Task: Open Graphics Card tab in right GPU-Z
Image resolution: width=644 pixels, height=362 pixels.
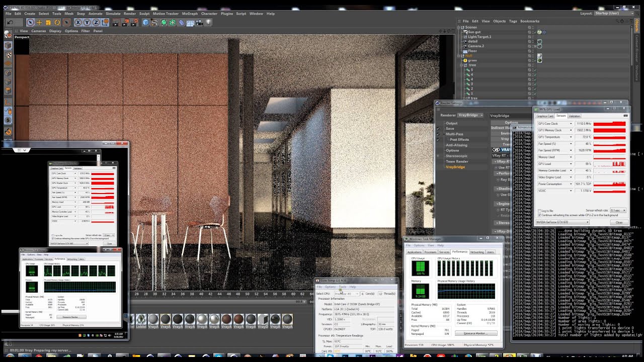Action: click(x=545, y=116)
